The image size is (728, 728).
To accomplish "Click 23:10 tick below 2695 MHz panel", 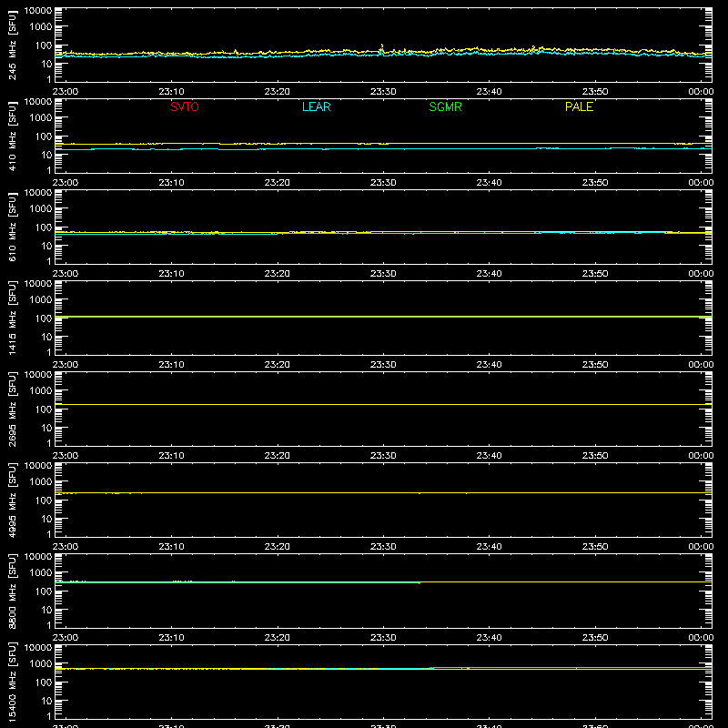I will click(x=171, y=456).
